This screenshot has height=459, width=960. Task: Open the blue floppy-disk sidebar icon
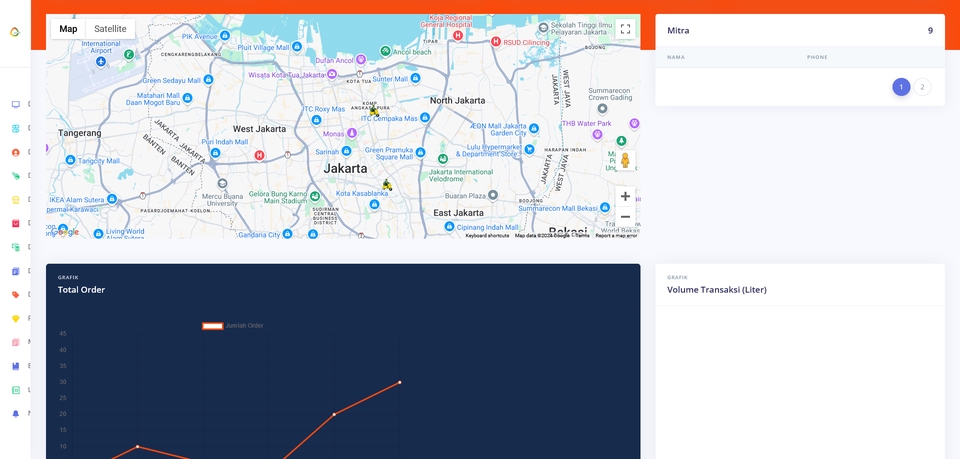[16, 366]
